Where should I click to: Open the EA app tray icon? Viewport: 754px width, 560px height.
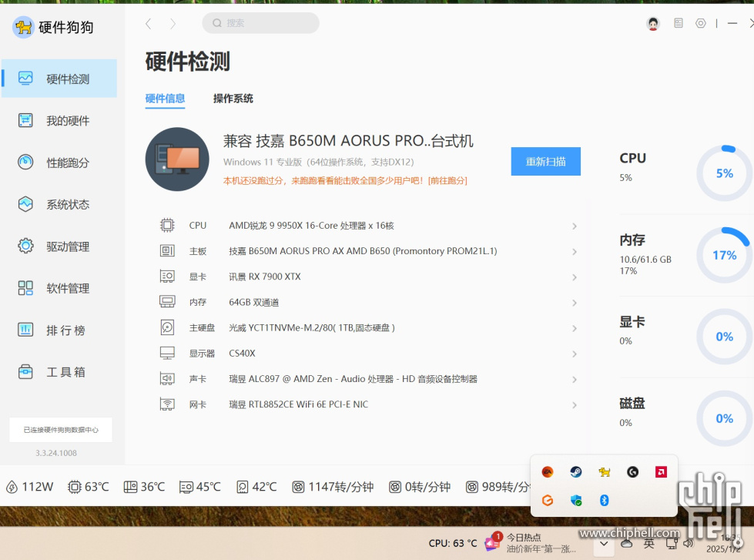click(x=548, y=472)
